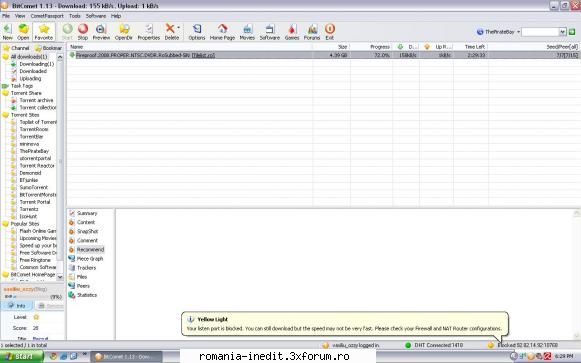This screenshot has height=363, width=581.
Task: Open the Recommend details tab
Action: [x=90, y=250]
